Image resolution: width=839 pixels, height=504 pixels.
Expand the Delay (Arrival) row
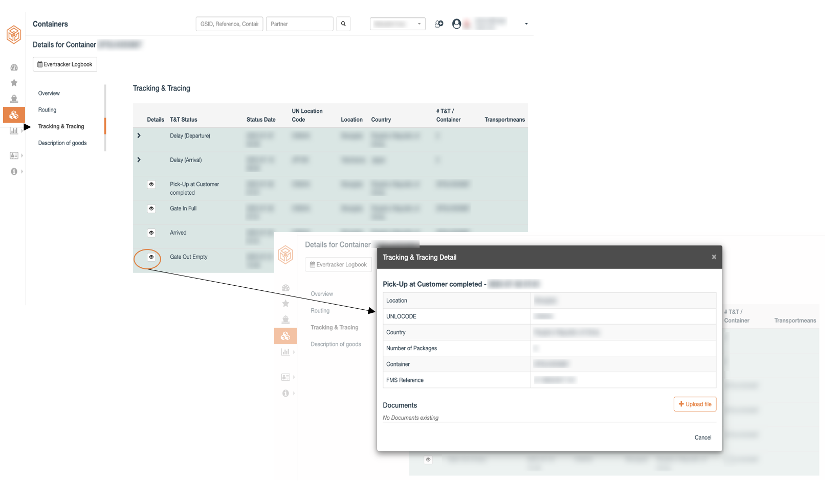[x=139, y=160]
